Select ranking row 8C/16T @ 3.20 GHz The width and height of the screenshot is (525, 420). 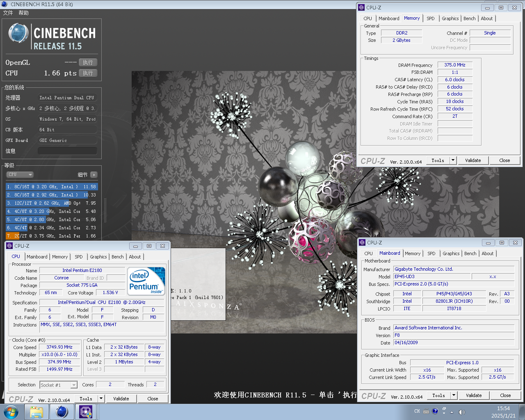point(52,187)
